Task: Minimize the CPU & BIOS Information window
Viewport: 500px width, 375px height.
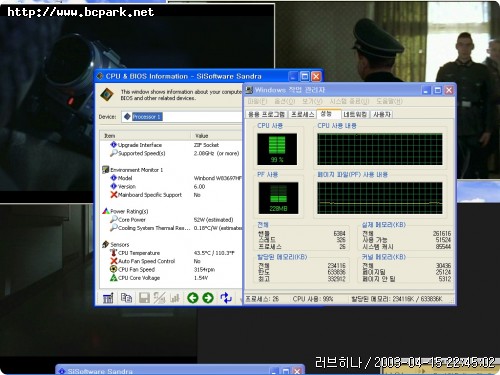Action: point(293,77)
